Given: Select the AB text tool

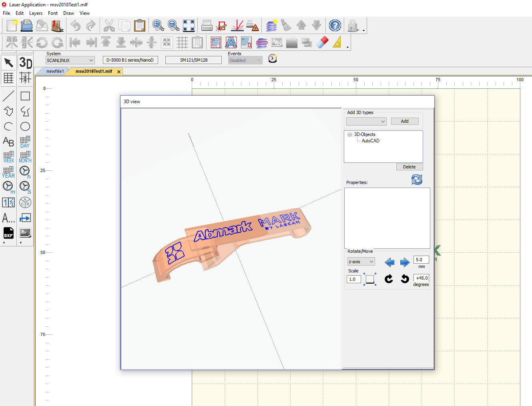Looking at the screenshot, I should (x=8, y=141).
